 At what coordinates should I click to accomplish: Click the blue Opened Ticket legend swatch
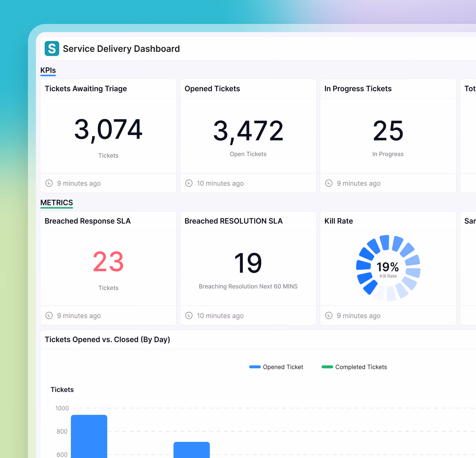coord(255,367)
